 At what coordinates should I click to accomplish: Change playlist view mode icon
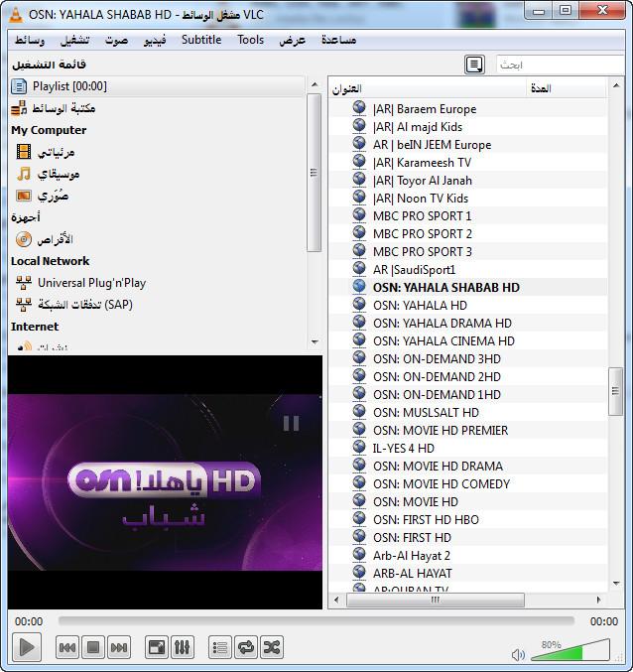(474, 65)
